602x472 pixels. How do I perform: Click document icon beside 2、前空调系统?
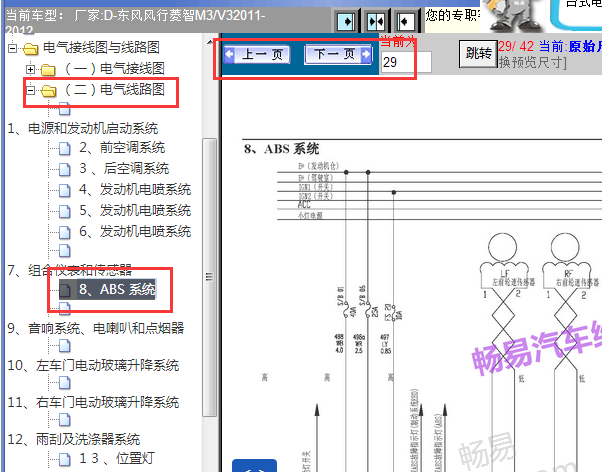[65, 148]
